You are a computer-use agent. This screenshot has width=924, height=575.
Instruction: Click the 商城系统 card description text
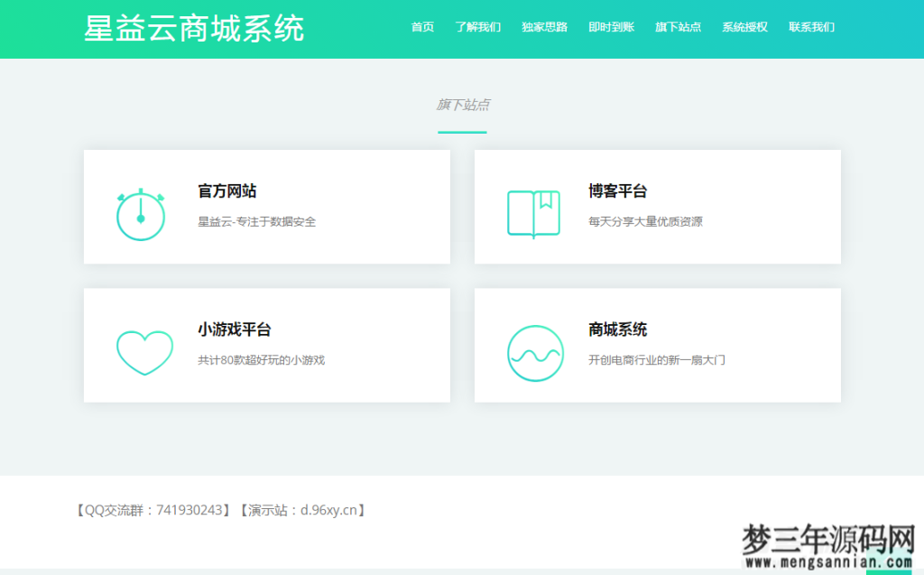(x=658, y=359)
